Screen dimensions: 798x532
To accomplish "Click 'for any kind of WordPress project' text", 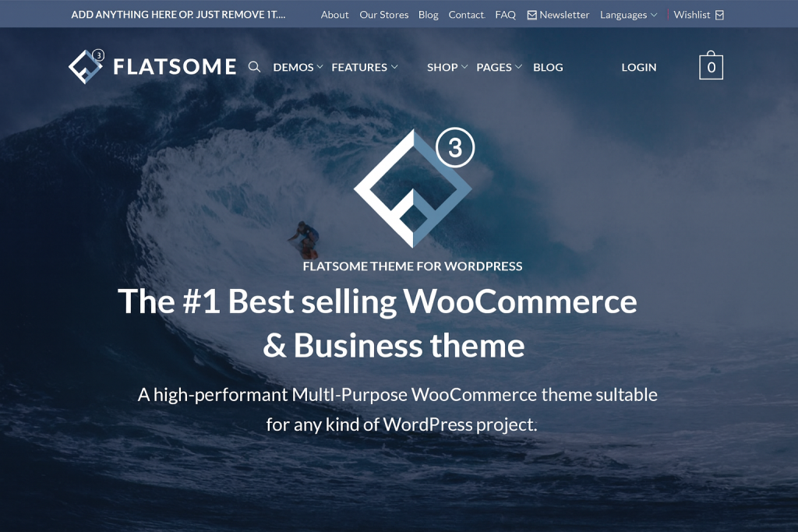I will [x=401, y=425].
